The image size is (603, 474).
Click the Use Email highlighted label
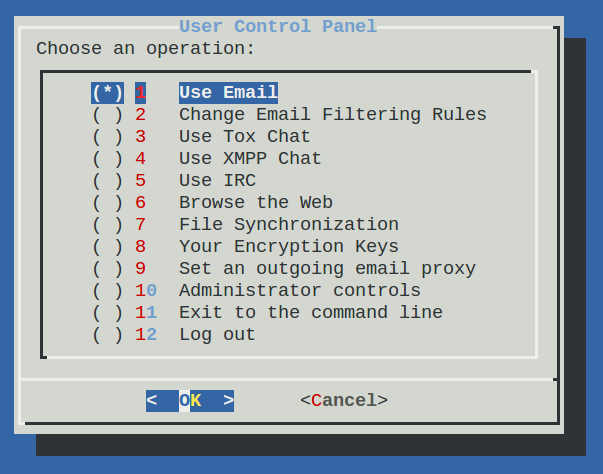point(228,93)
